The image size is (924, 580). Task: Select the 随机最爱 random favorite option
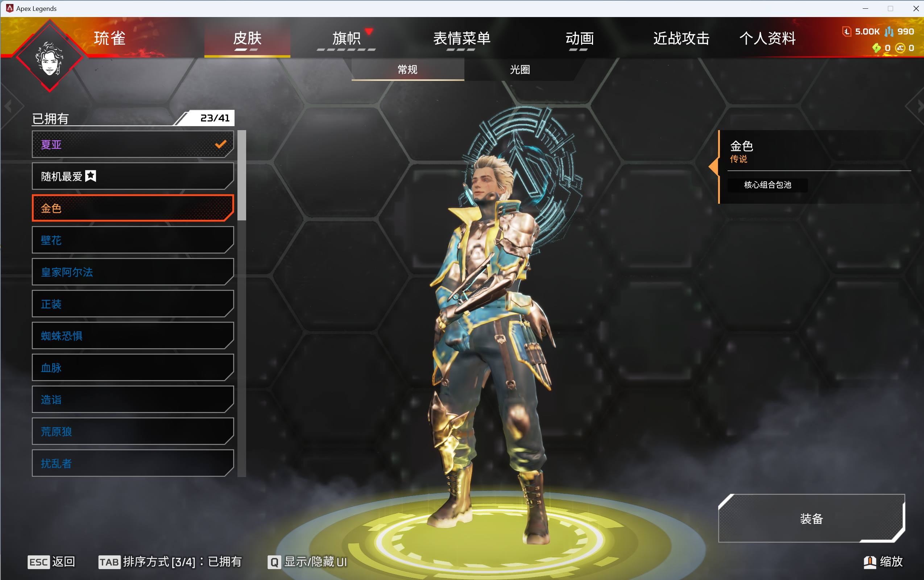pyautogui.click(x=133, y=176)
